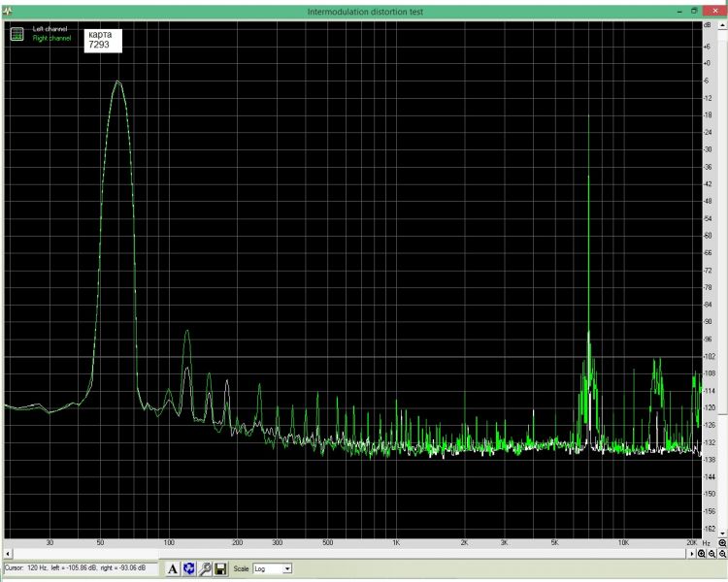
Task: Click the 'карта 7293' annotation label
Action: click(103, 41)
